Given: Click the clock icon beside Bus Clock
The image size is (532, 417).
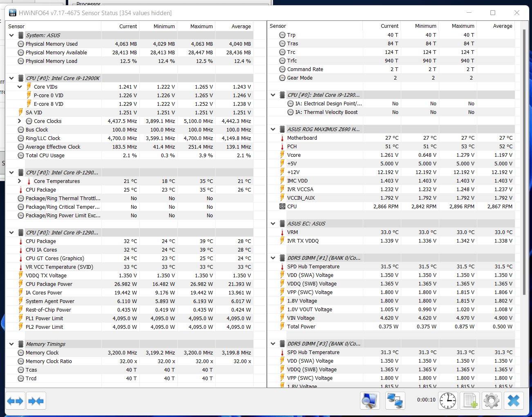Looking at the screenshot, I should (21, 129).
